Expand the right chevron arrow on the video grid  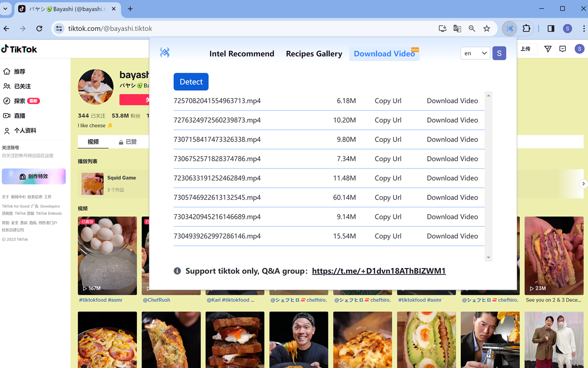pyautogui.click(x=583, y=184)
